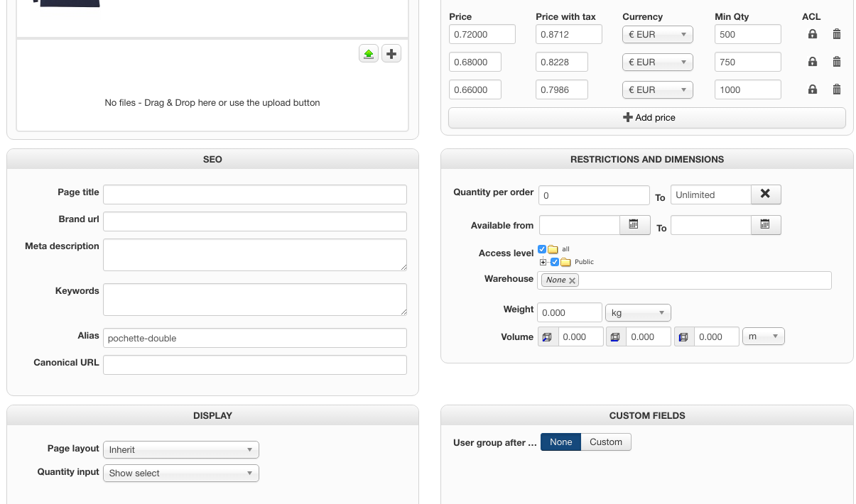Viewport: 856px width, 504px height.
Task: Open the Quantity input Show select dropdown
Action: tap(181, 473)
